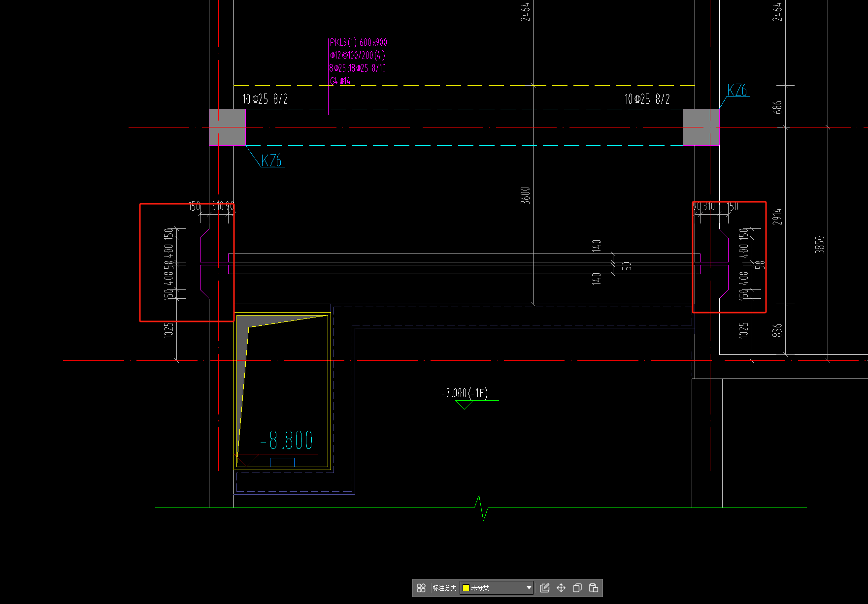
Task: Click the KZ6 label at upper right column
Action: [737, 90]
